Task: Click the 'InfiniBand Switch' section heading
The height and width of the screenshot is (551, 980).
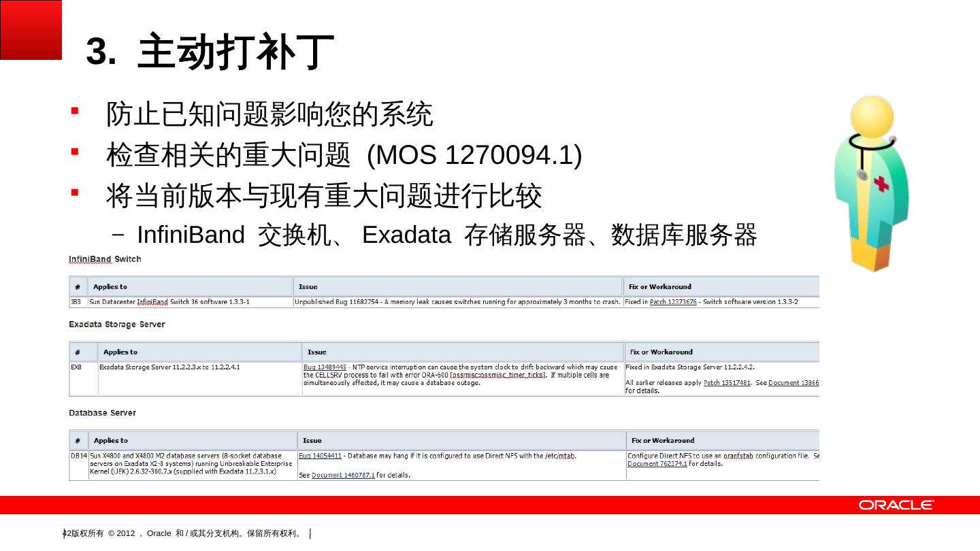Action: tap(105, 259)
